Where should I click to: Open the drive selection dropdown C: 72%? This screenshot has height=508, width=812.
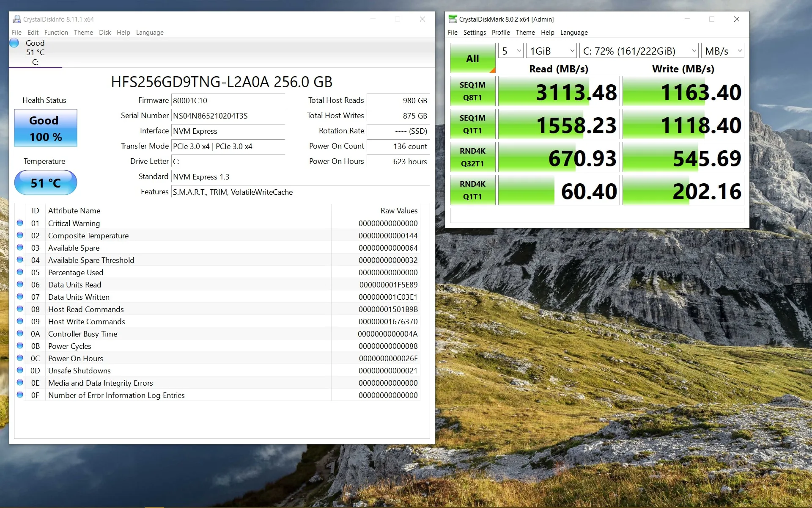tap(639, 51)
